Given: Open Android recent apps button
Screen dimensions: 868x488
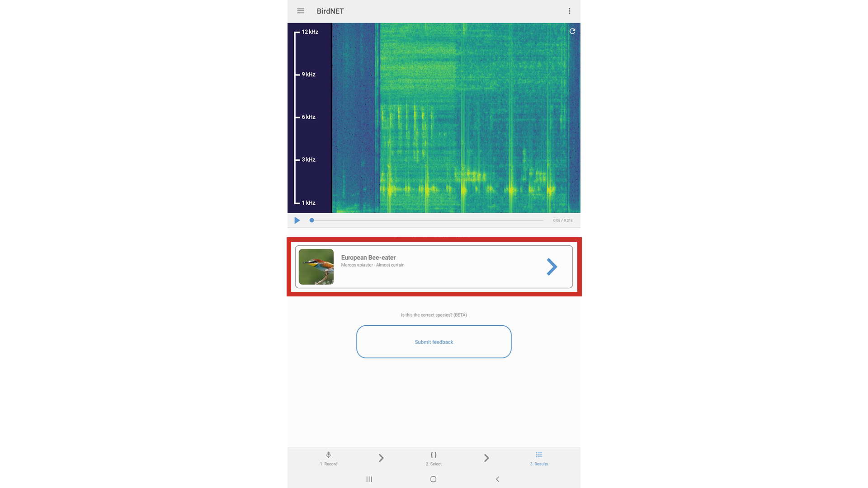Looking at the screenshot, I should click(x=369, y=479).
